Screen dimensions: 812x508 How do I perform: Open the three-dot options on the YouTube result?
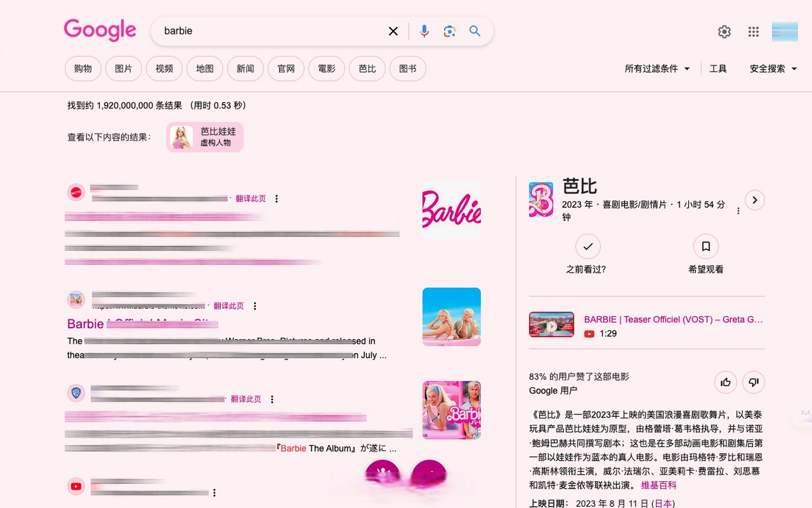[x=215, y=492]
